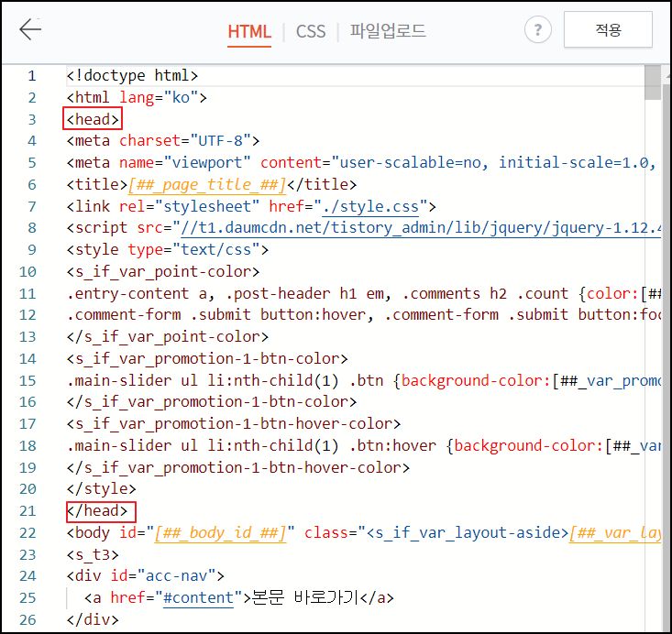Click the .comment-form .submit button:hover line
The image size is (672, 634).
coord(363,315)
